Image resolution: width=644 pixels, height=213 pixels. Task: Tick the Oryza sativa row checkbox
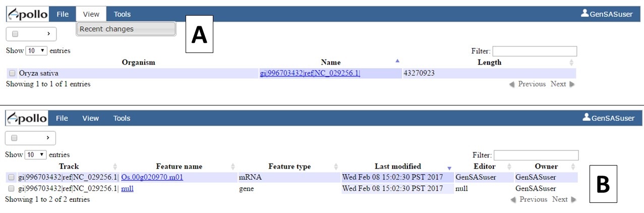pyautogui.click(x=12, y=74)
